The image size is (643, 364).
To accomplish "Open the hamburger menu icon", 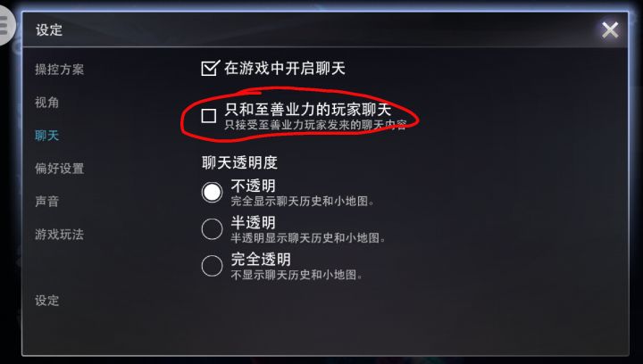I will click(x=5, y=25).
